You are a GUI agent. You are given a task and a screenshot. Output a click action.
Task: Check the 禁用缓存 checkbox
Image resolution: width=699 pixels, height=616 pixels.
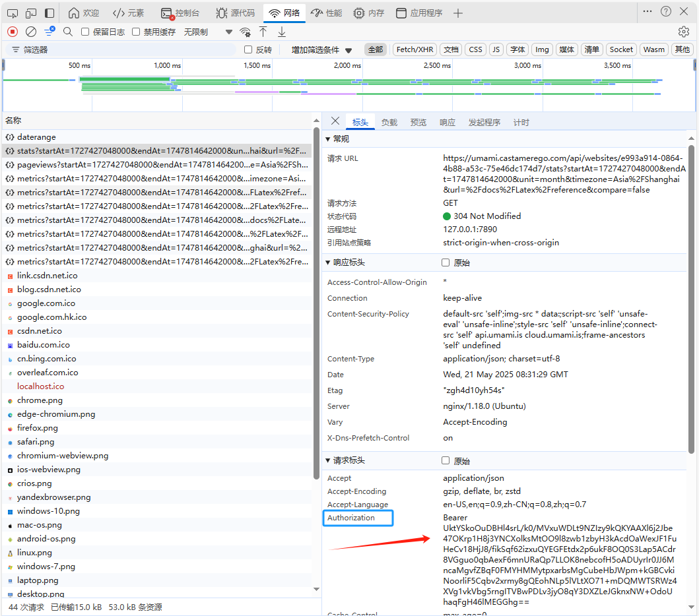pyautogui.click(x=136, y=32)
